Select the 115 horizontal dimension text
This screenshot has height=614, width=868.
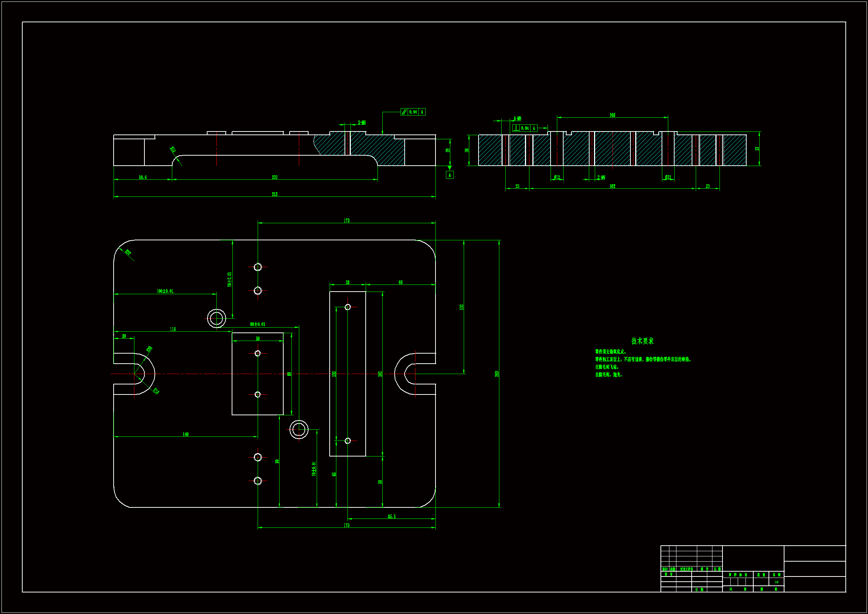click(172, 329)
